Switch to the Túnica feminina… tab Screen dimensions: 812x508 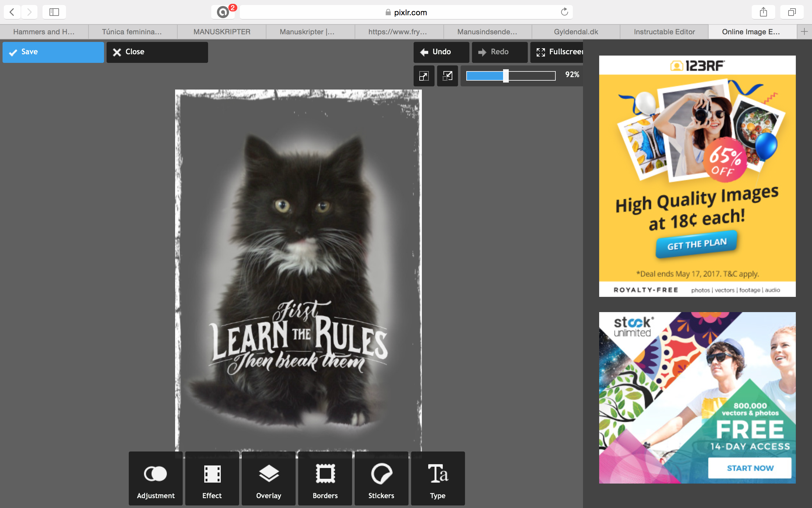point(132,31)
